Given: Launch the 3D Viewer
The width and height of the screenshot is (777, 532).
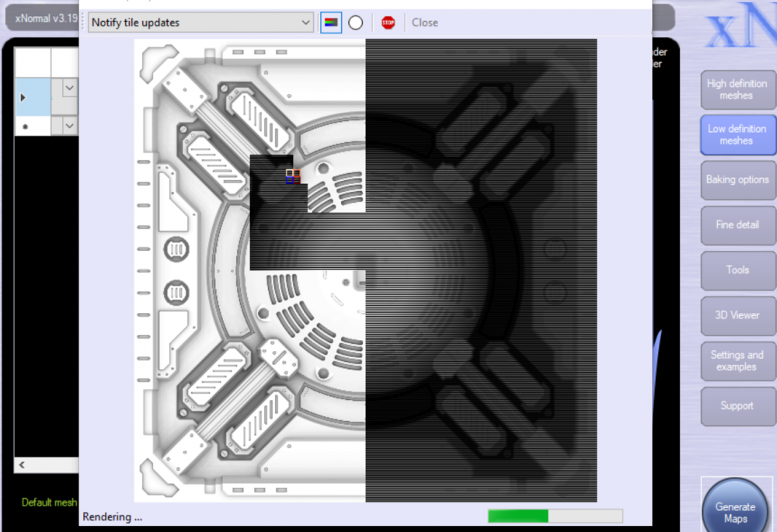Looking at the screenshot, I should (x=737, y=315).
